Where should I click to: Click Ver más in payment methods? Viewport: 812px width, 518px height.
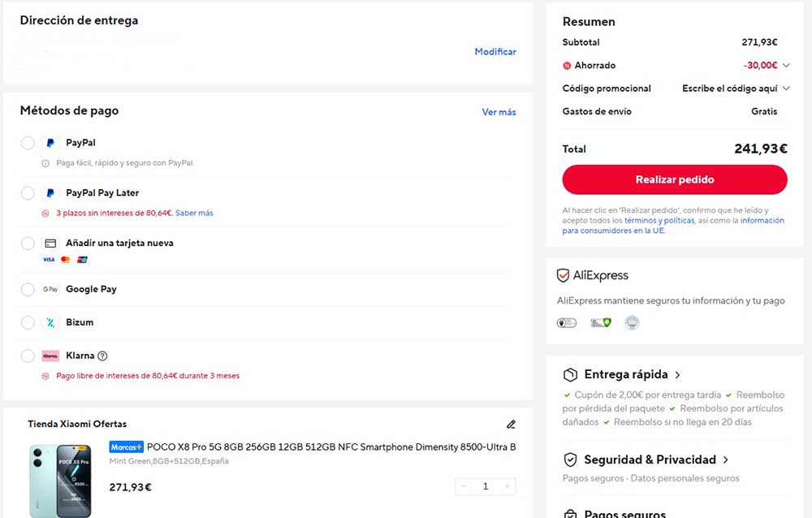(499, 112)
